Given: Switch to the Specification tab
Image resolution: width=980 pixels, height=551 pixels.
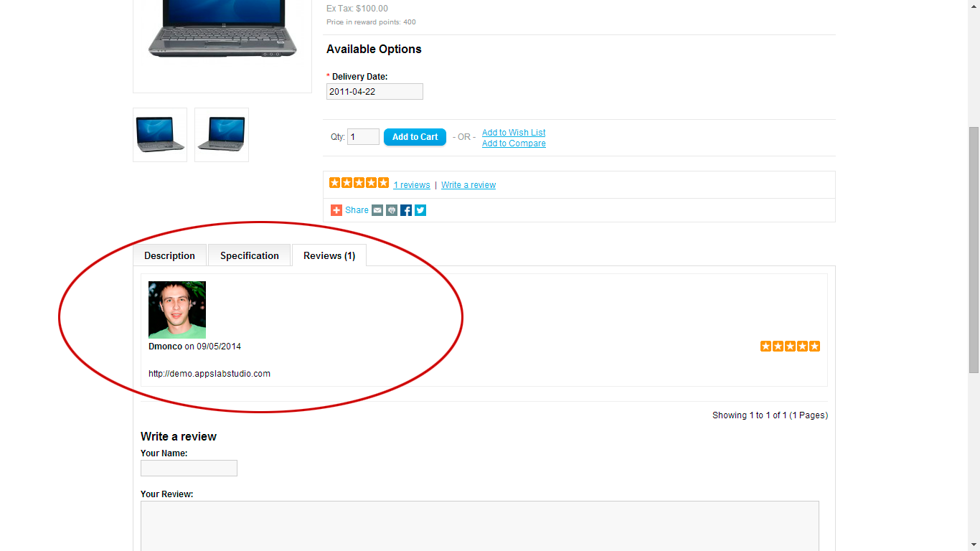Looking at the screenshot, I should click(250, 255).
